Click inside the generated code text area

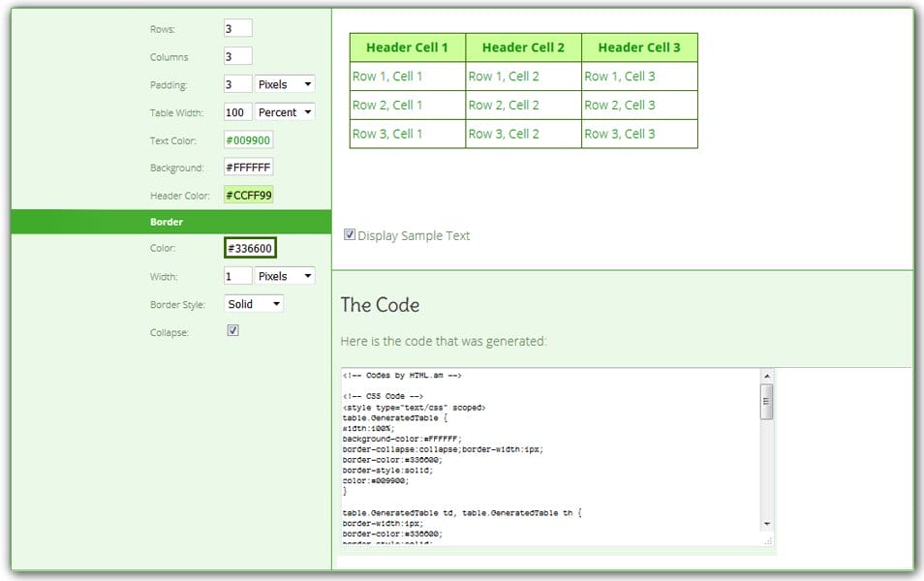point(542,445)
